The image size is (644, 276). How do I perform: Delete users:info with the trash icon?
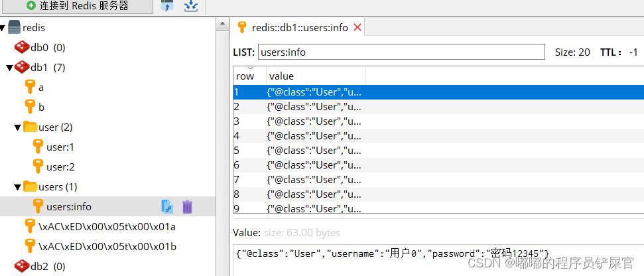tap(187, 206)
